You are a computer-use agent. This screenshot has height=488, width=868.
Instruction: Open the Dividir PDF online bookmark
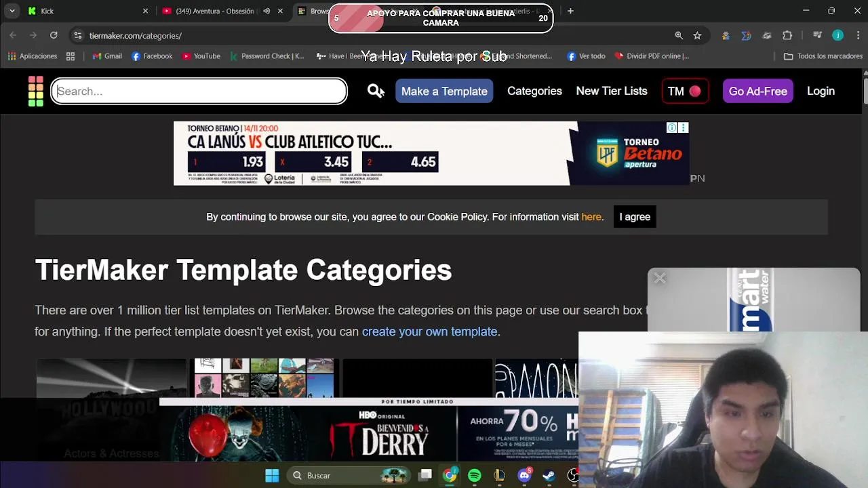[652, 56]
